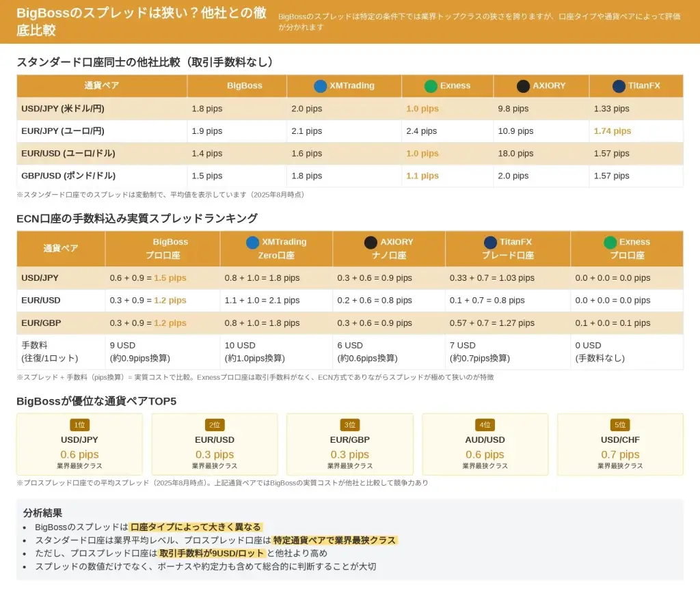Click the highlighted text 取引手数料が9USD/ロット
This screenshot has width=700, height=591.
(x=212, y=553)
